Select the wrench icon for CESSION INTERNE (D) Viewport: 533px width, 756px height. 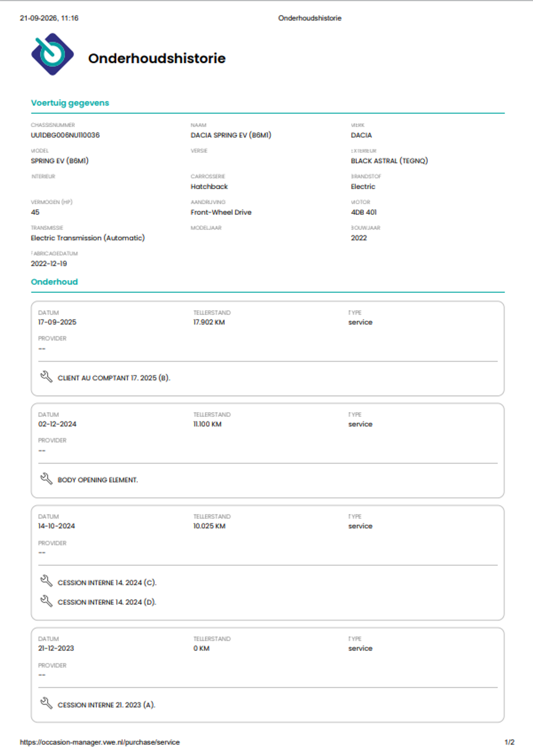coord(46,601)
